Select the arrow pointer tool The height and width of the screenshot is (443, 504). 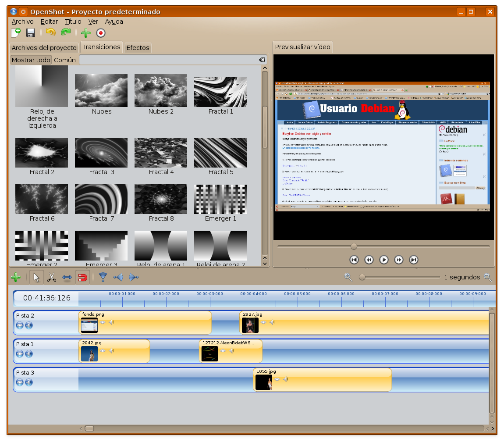pos(36,277)
